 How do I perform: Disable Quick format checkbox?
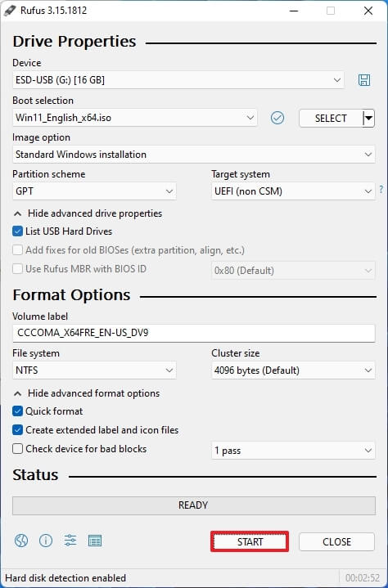point(18,411)
